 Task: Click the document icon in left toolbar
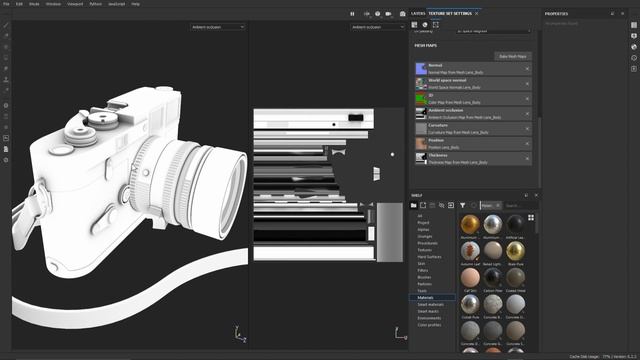coord(6,149)
